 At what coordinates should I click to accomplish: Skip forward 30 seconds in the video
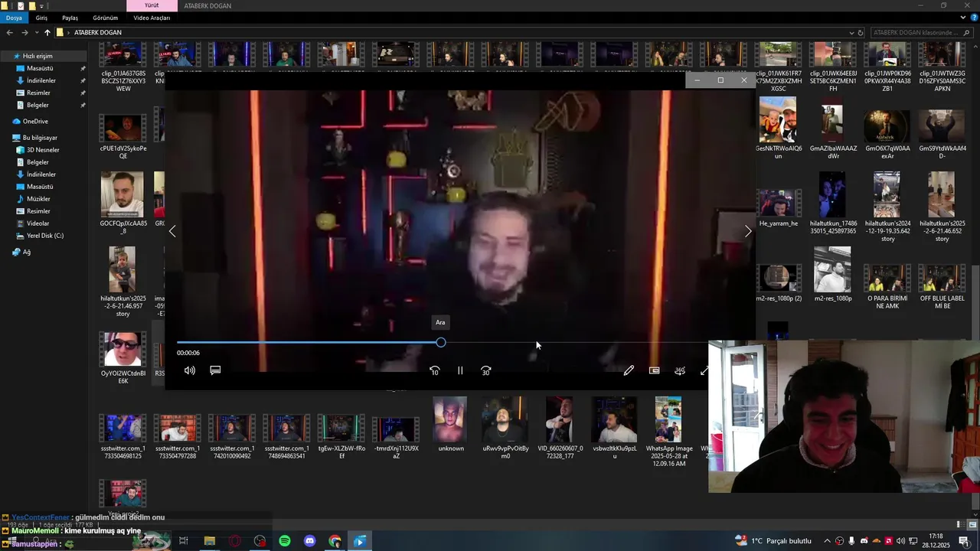[485, 370]
